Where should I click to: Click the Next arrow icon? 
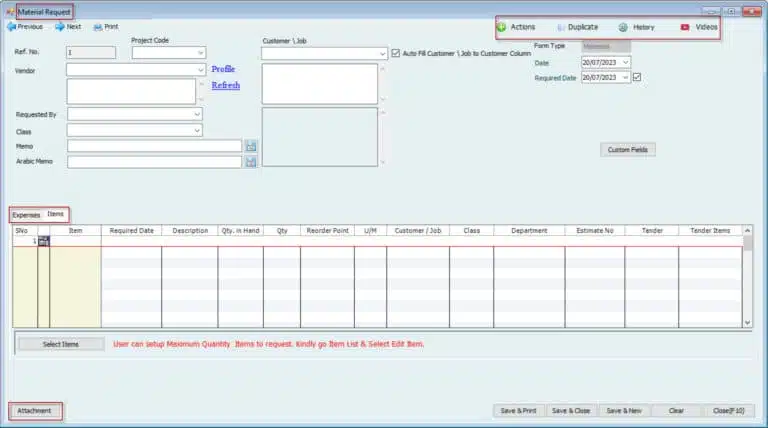[x=58, y=27]
